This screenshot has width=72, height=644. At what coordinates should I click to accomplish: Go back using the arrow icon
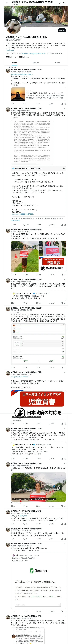click(x=7, y=3)
